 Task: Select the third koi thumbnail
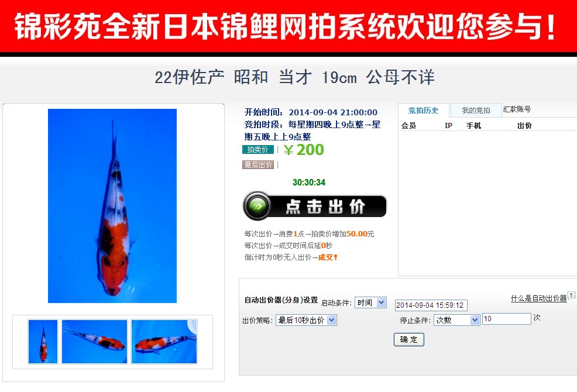[164, 342]
